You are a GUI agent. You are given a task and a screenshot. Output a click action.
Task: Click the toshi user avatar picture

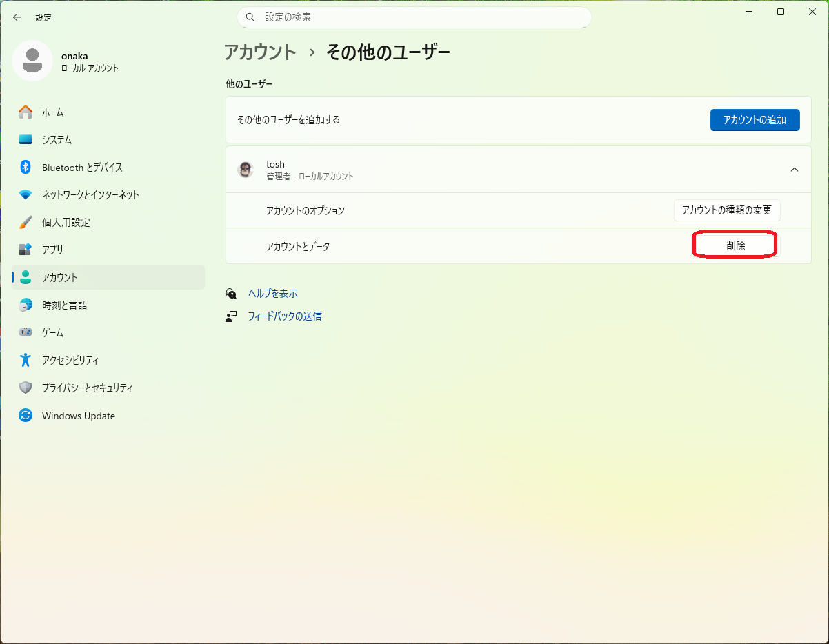coord(246,170)
